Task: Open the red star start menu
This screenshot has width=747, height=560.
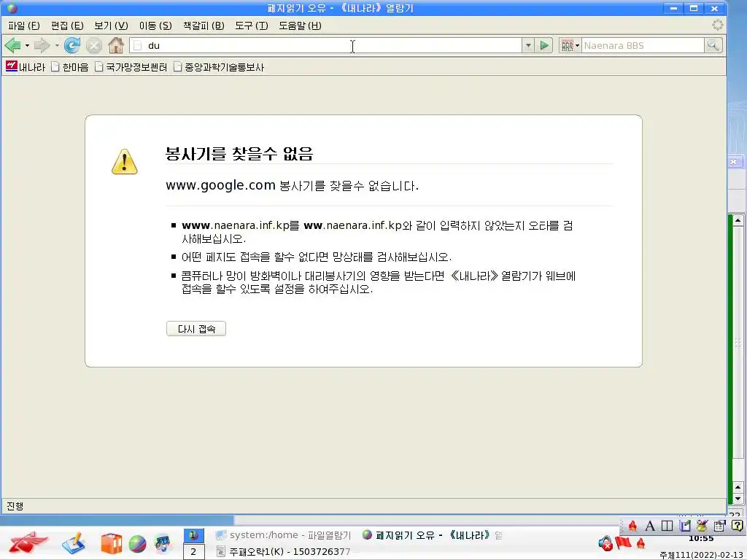Action: click(x=28, y=542)
